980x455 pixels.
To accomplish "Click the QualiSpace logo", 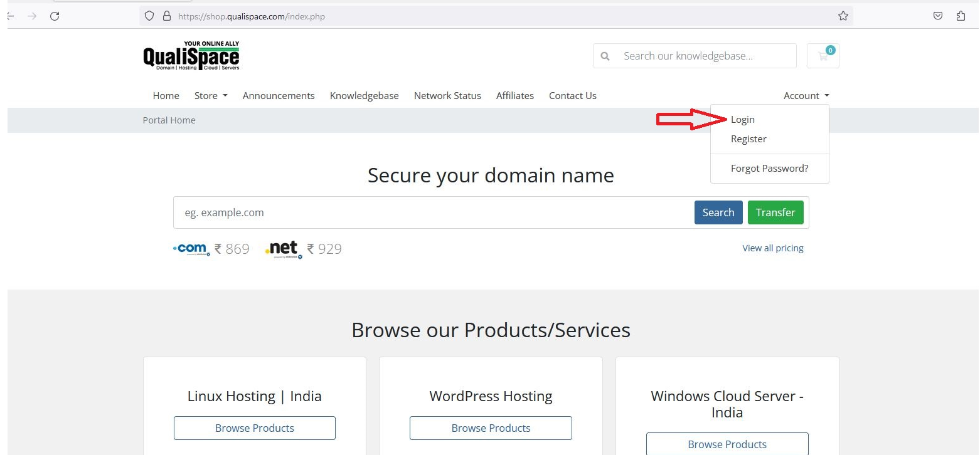I will pyautogui.click(x=191, y=55).
